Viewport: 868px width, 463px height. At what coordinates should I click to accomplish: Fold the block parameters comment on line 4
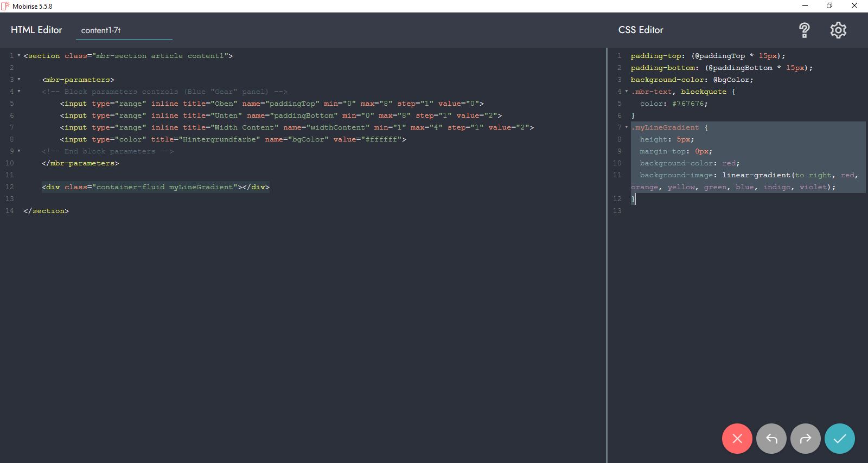coord(19,92)
